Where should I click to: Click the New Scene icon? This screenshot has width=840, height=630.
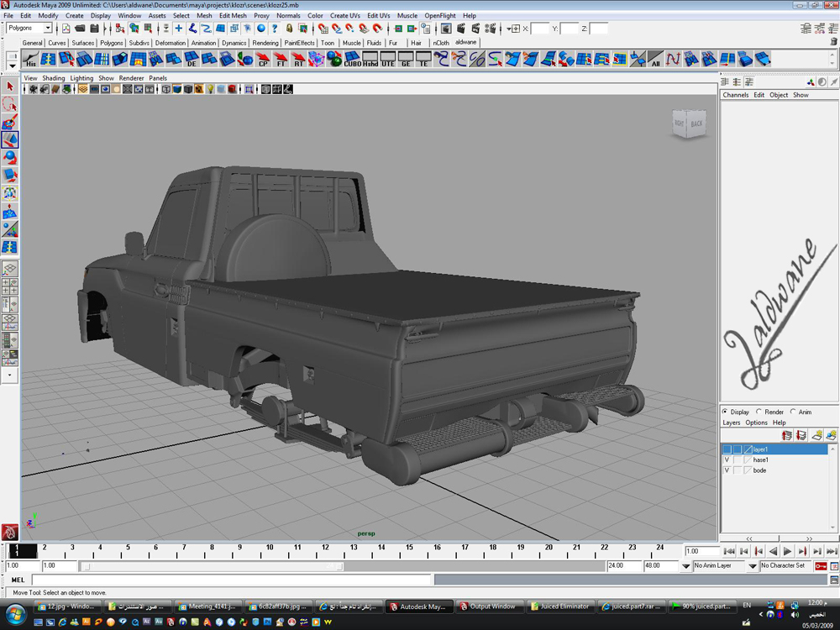point(66,29)
